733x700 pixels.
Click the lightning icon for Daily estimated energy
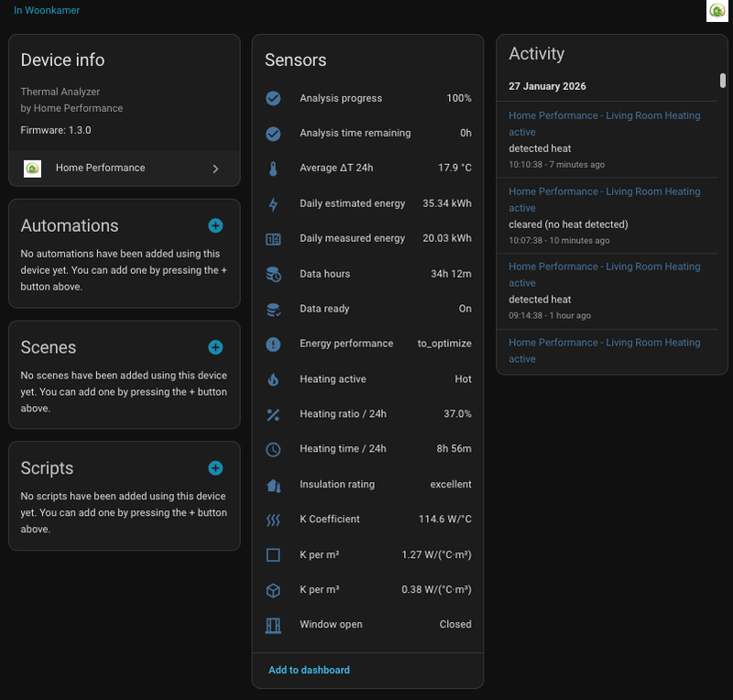(x=273, y=204)
